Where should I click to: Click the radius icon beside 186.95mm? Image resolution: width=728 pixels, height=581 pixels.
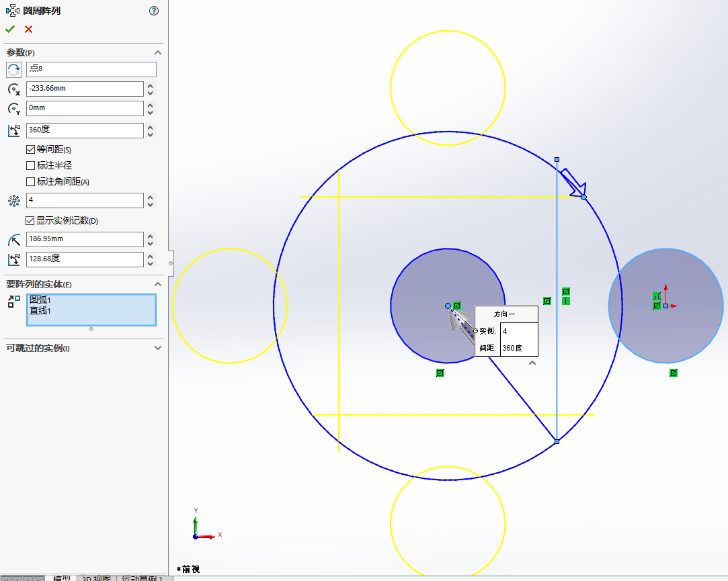point(14,240)
